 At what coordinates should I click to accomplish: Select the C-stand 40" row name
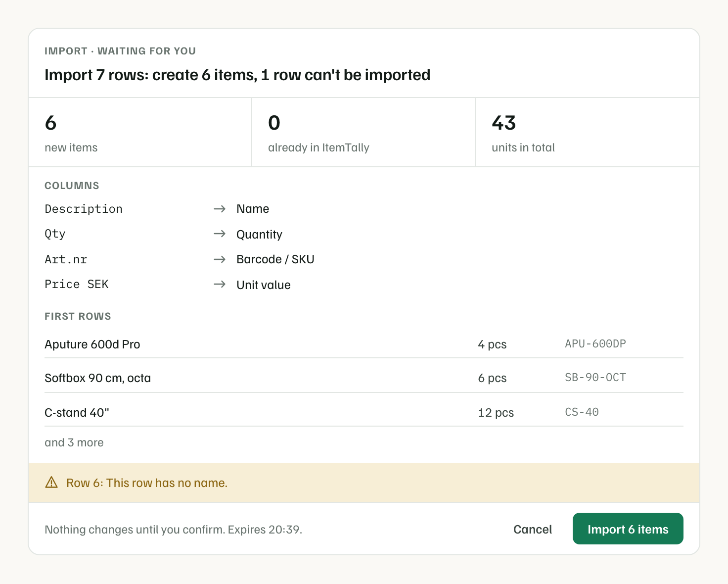pyautogui.click(x=77, y=412)
